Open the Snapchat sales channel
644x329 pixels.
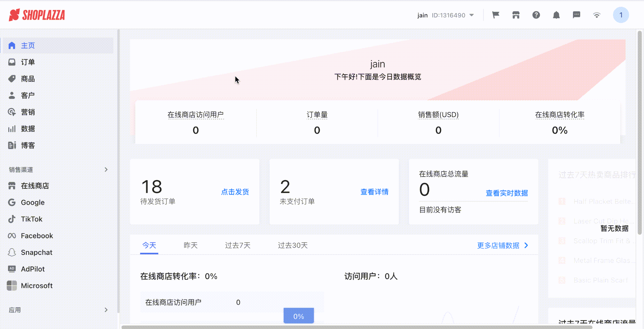[x=58, y=252]
